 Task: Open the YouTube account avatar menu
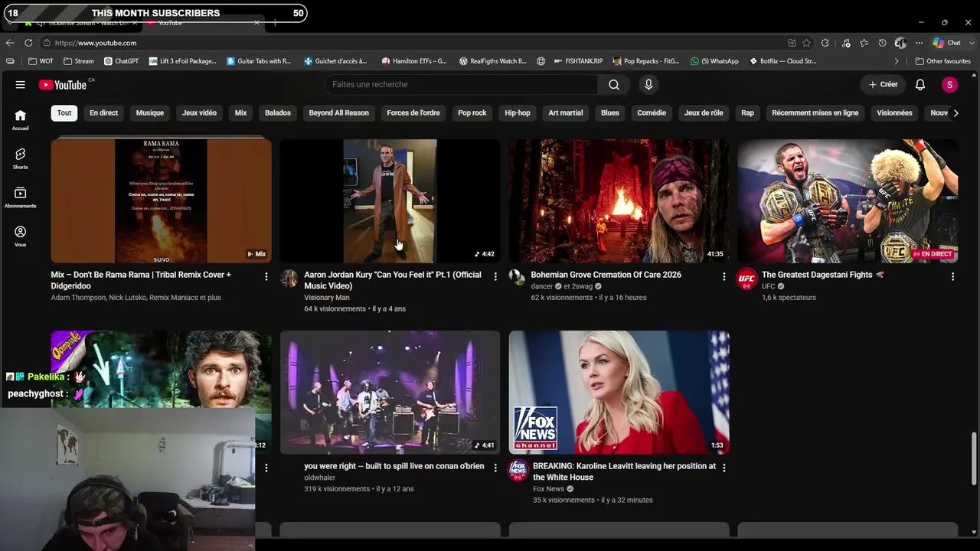[x=949, y=85]
